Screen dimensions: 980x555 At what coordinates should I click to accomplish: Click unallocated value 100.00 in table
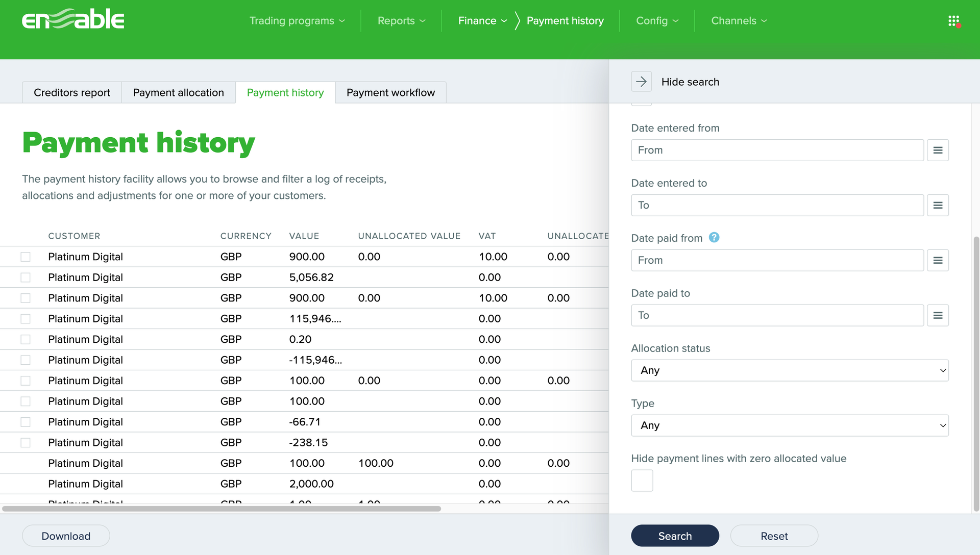coord(376,463)
